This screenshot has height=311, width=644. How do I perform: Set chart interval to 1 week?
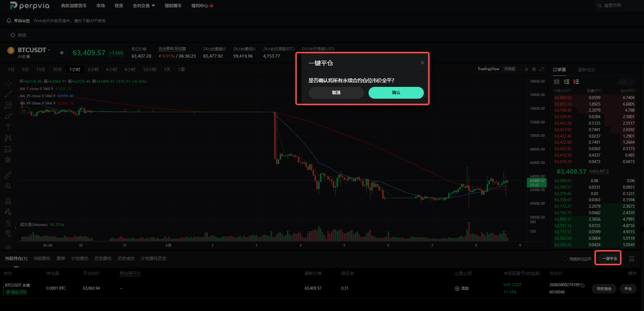click(x=181, y=69)
